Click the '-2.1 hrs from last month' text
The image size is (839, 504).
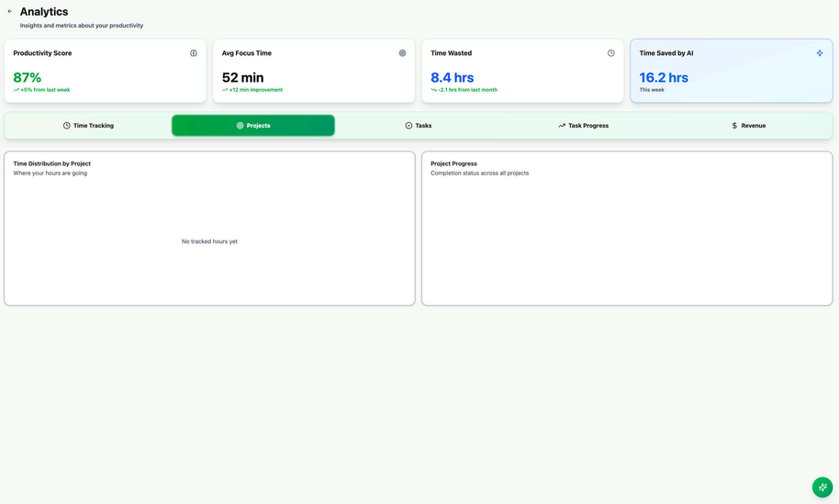coord(467,90)
